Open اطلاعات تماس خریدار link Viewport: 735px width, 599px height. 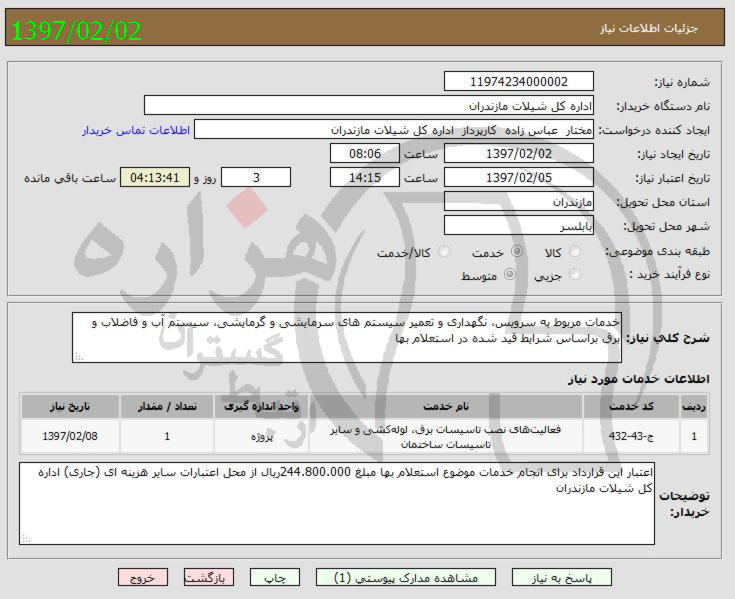136,130
